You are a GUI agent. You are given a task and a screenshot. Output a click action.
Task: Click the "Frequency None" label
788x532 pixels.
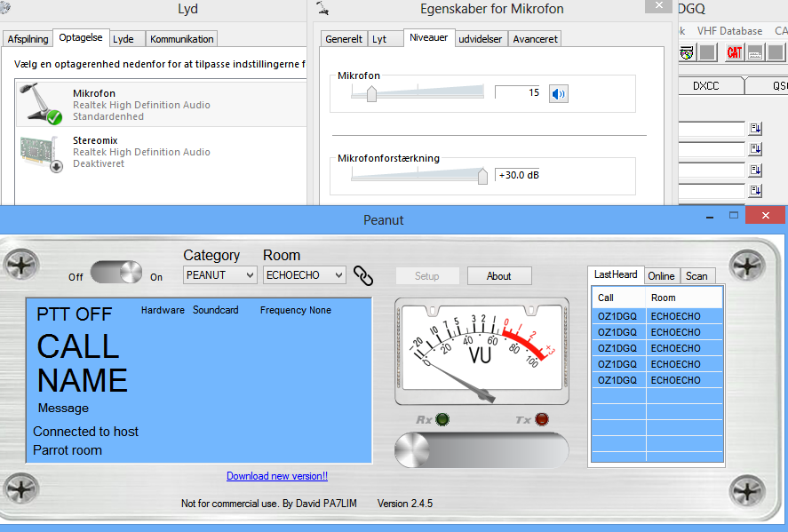[296, 311]
